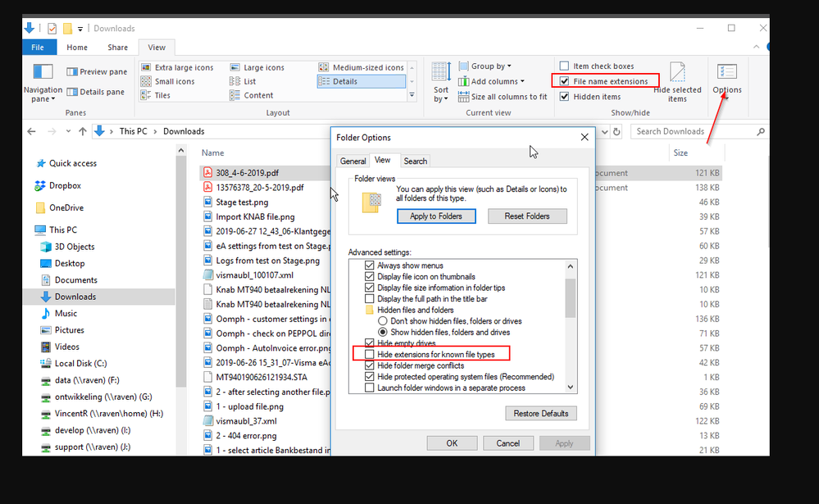The image size is (819, 504).
Task: Collapse the ribbon with the chevron
Action: coord(756,47)
